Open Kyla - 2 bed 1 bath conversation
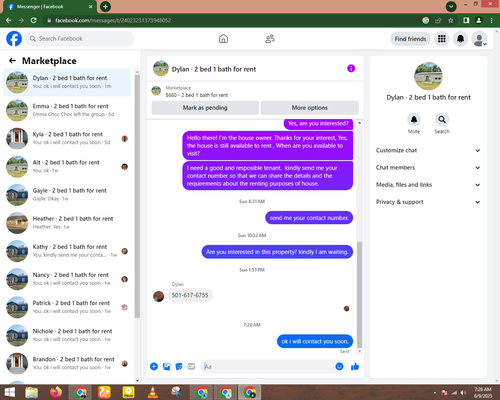This screenshot has width=500, height=400. point(67,138)
